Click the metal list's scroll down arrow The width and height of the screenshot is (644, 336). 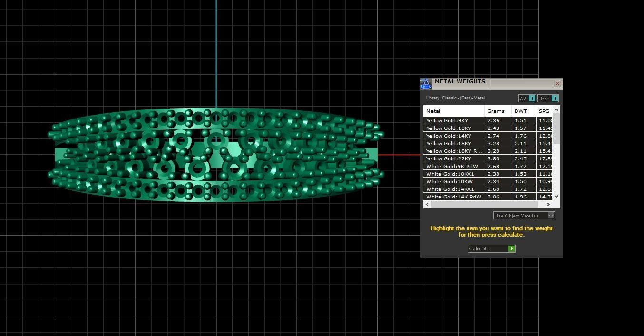[x=556, y=197]
